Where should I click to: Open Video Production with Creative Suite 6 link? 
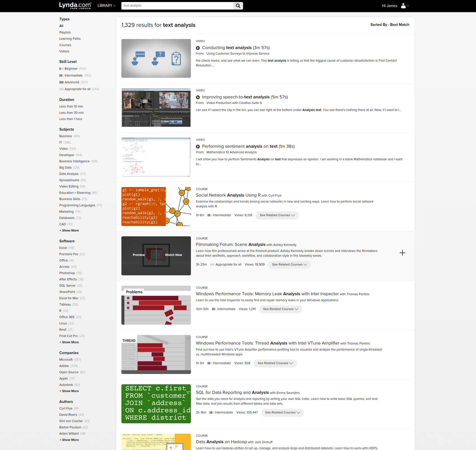click(x=234, y=103)
